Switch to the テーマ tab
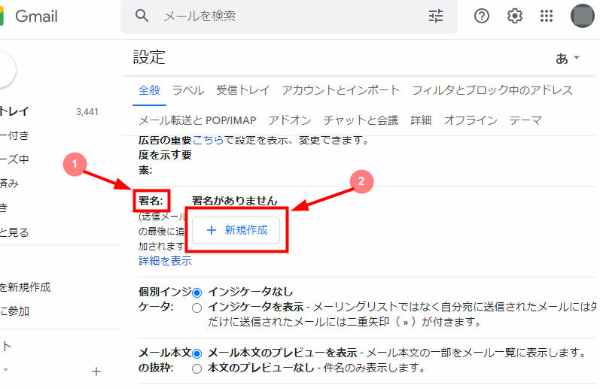 (x=525, y=121)
